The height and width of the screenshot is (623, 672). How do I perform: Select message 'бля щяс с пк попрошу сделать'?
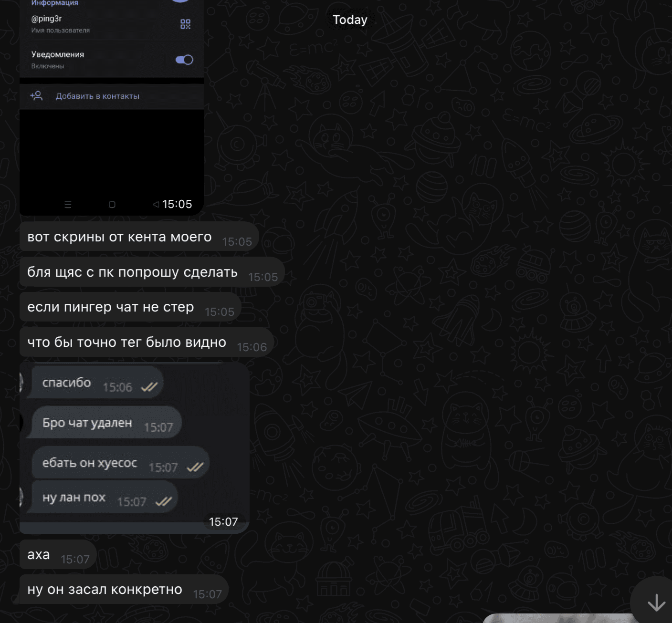click(x=152, y=272)
